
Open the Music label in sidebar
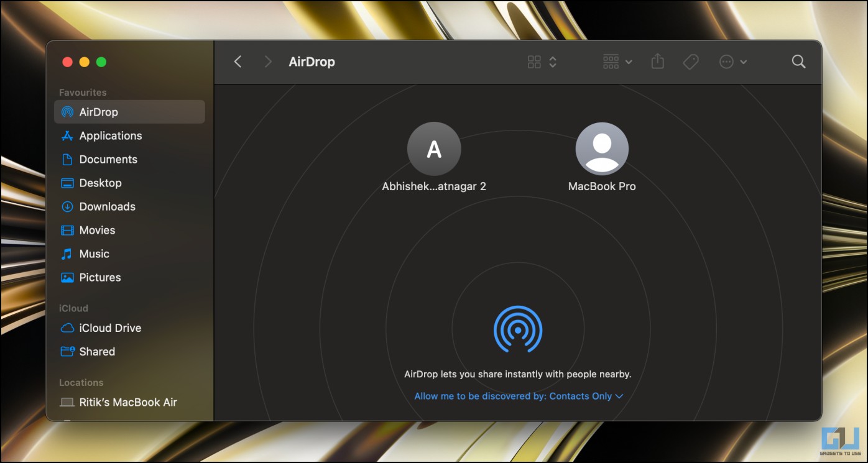(x=95, y=254)
